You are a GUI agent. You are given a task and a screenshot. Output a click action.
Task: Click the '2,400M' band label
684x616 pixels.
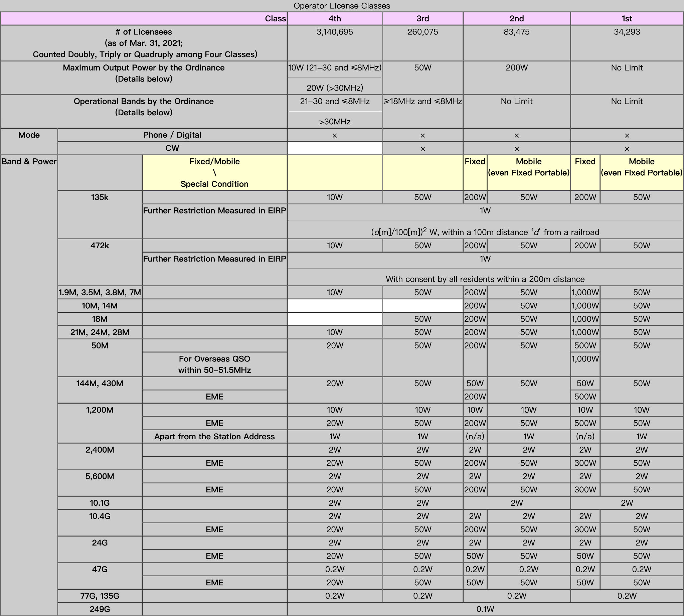[100, 456]
